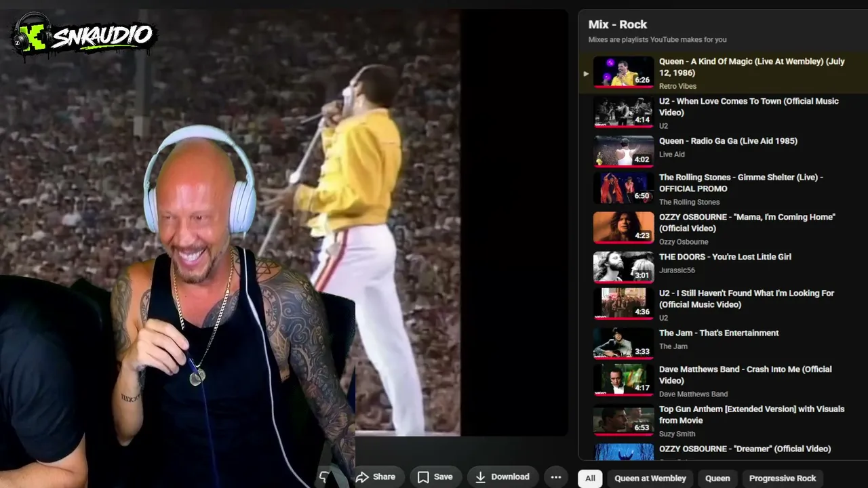Click the title 'The Rolling Stones - Gimme Shelter (Live)'
This screenshot has width=868, height=488.
point(741,183)
